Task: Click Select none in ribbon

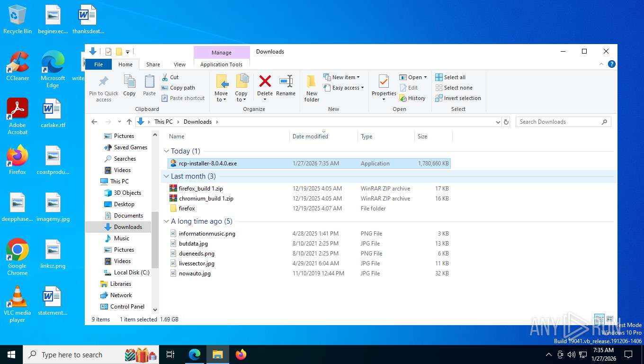Action: click(x=454, y=88)
